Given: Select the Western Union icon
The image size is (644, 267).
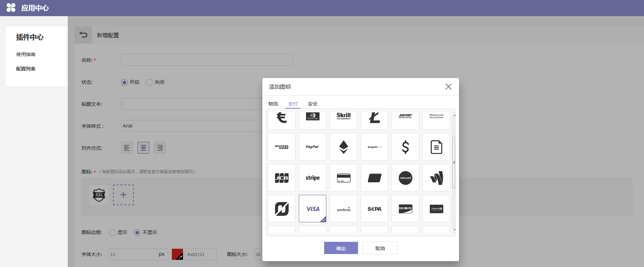Looking at the screenshot, I should [282, 147].
